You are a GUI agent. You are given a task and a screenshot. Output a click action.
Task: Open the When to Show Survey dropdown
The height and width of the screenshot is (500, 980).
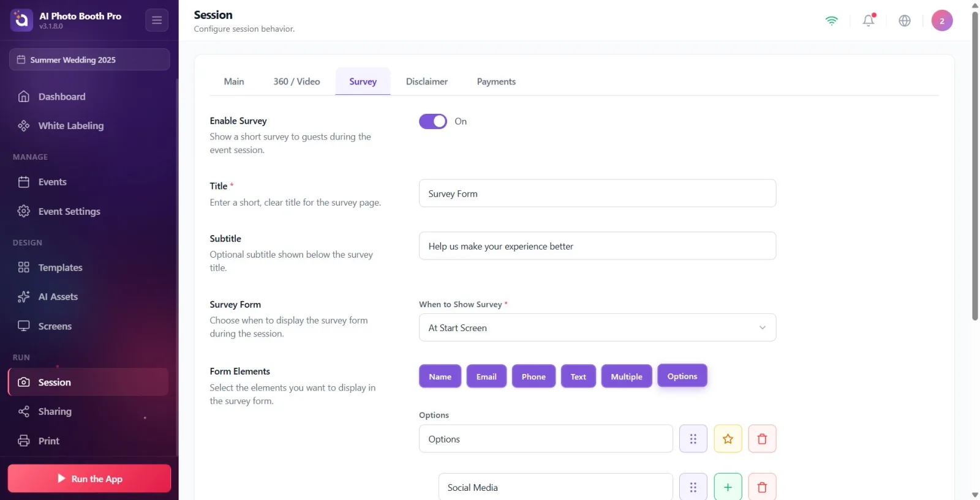tap(597, 327)
